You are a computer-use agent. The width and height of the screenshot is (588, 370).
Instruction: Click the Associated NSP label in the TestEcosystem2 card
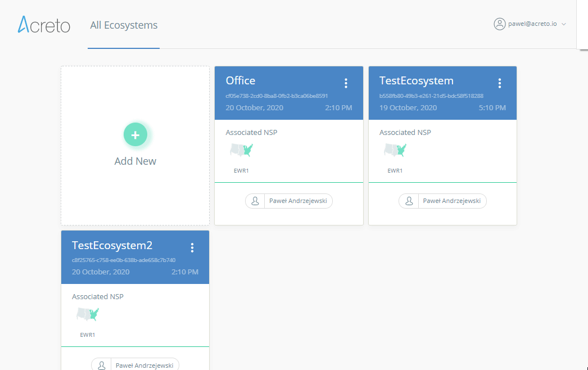coord(98,297)
